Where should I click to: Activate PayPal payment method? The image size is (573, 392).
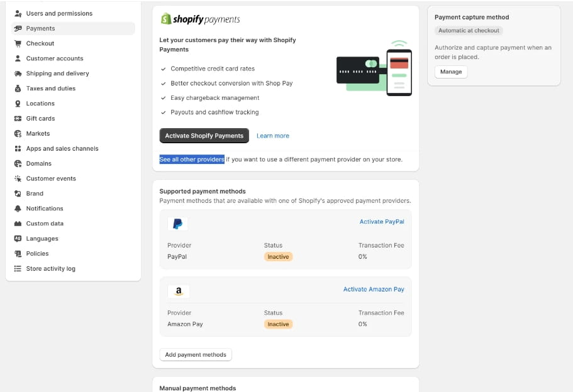(x=382, y=221)
